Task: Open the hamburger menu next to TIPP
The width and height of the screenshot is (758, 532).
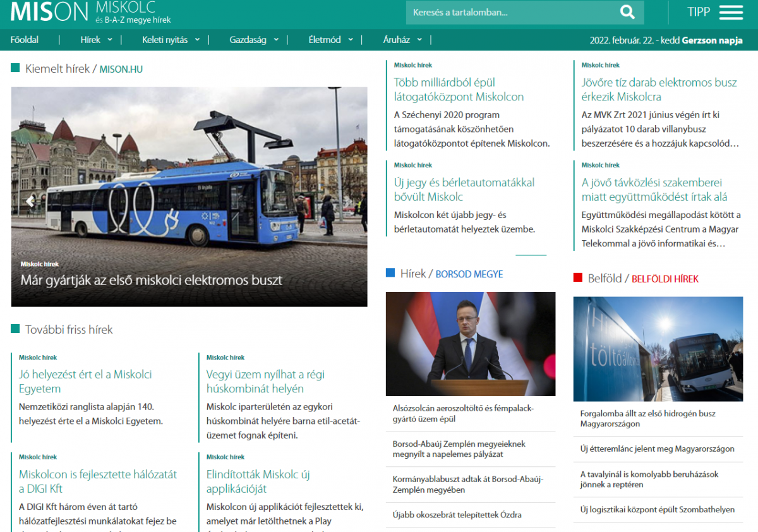Action: (730, 12)
